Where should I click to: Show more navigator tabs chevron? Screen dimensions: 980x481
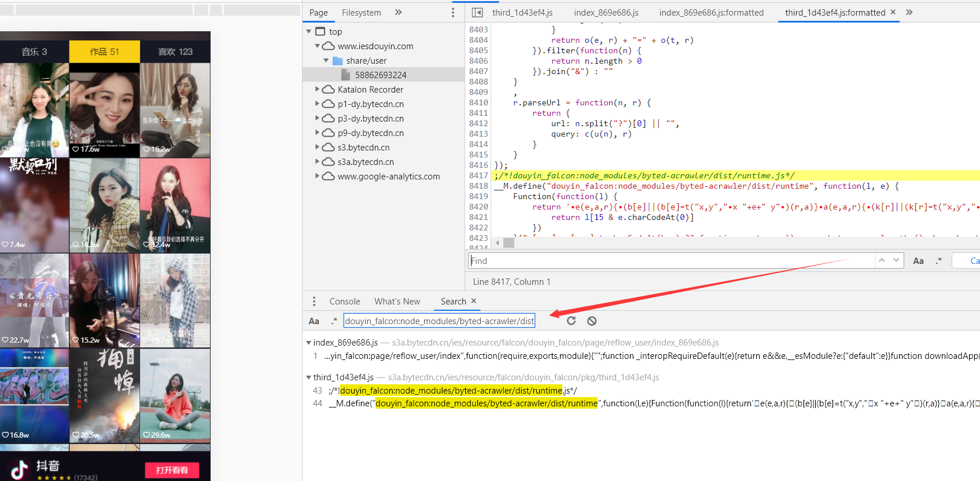398,12
